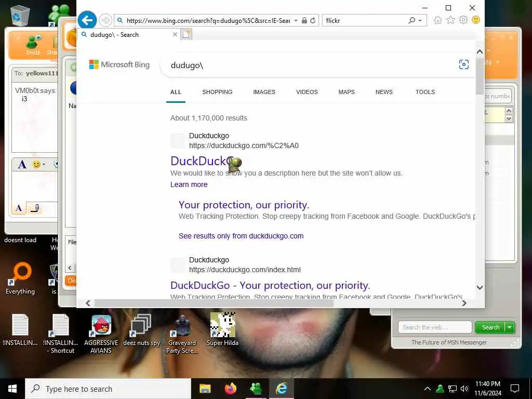
Task: Open the Messenger taskbar icon
Action: (256, 389)
